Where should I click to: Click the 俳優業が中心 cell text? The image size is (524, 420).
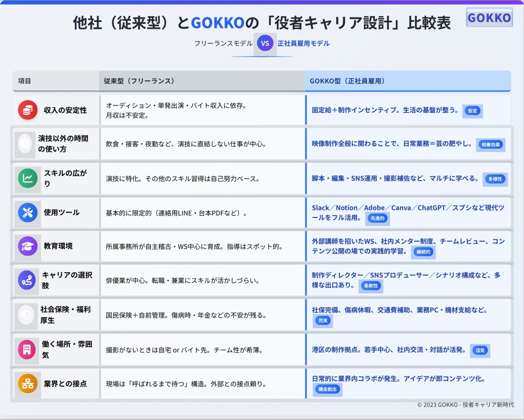(183, 280)
